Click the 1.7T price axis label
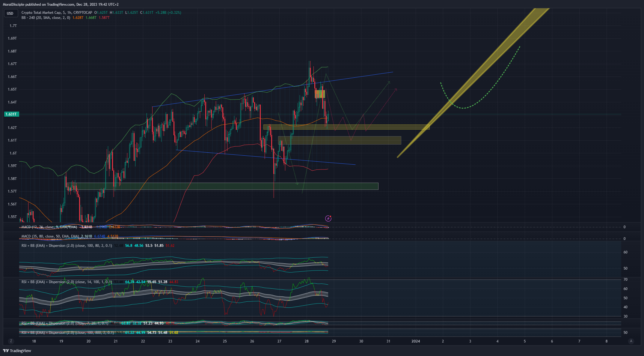This screenshot has height=356, width=644. pos(13,26)
